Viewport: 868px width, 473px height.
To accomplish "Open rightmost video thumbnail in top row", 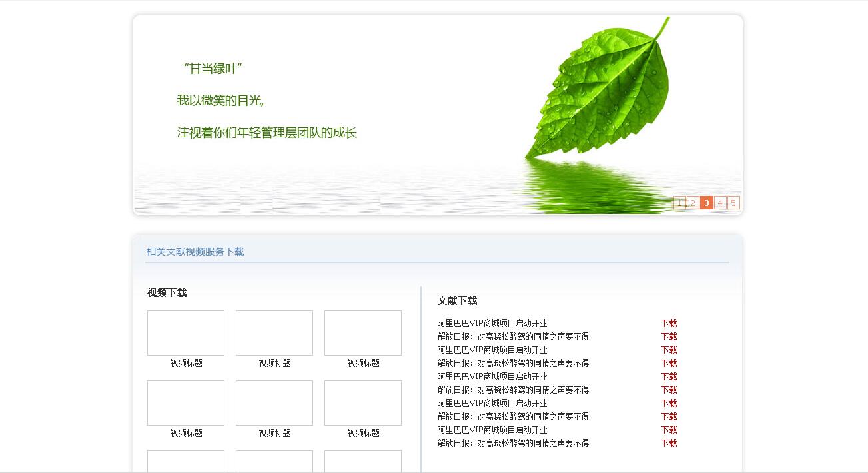I will (x=363, y=333).
